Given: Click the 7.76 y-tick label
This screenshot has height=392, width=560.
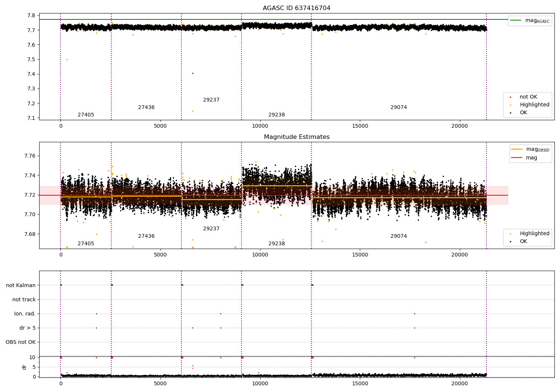Looking at the screenshot, I should pyautogui.click(x=30, y=156).
